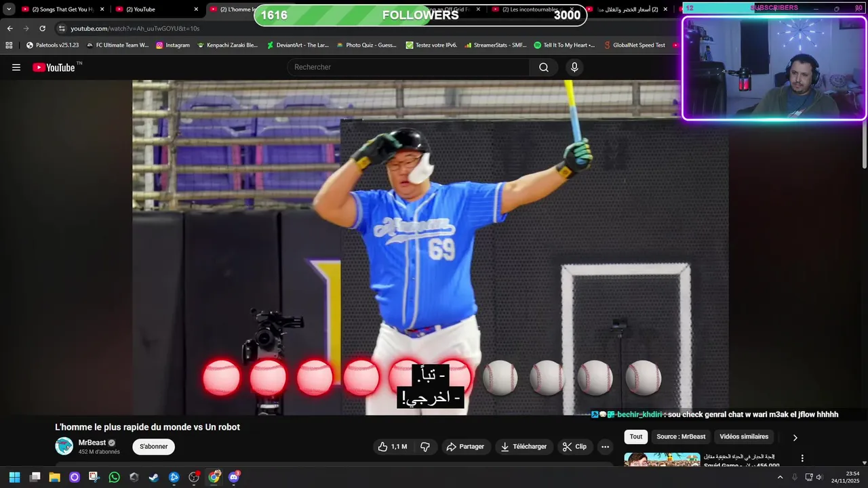
Task: Open the Squid Game suggested video thumbnail
Action: 662,460
